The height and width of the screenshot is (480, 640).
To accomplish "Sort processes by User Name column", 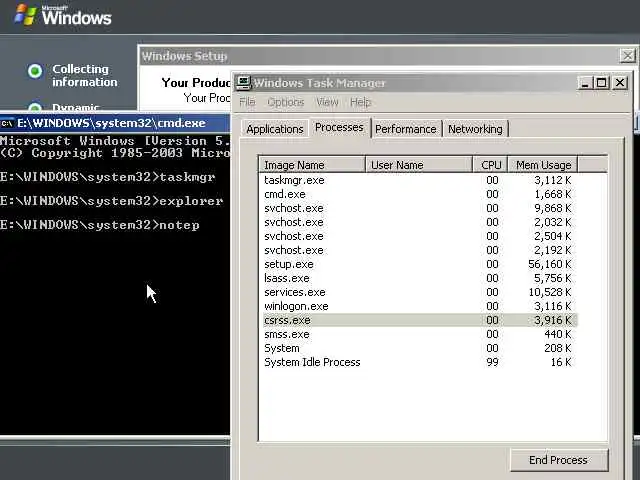I will 419,165.
